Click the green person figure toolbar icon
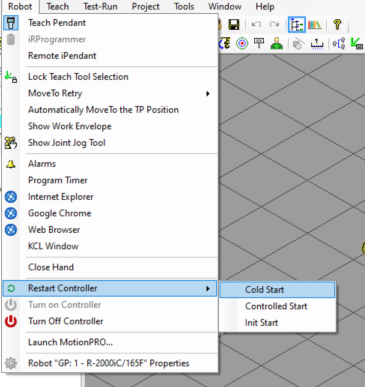Screen dimensions: 365x387 pyautogui.click(x=277, y=44)
